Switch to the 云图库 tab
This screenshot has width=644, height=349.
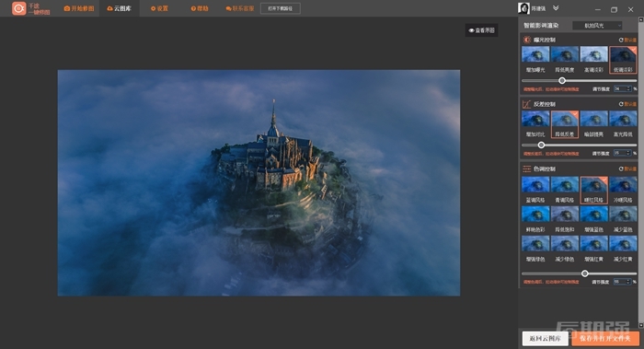[x=119, y=8]
